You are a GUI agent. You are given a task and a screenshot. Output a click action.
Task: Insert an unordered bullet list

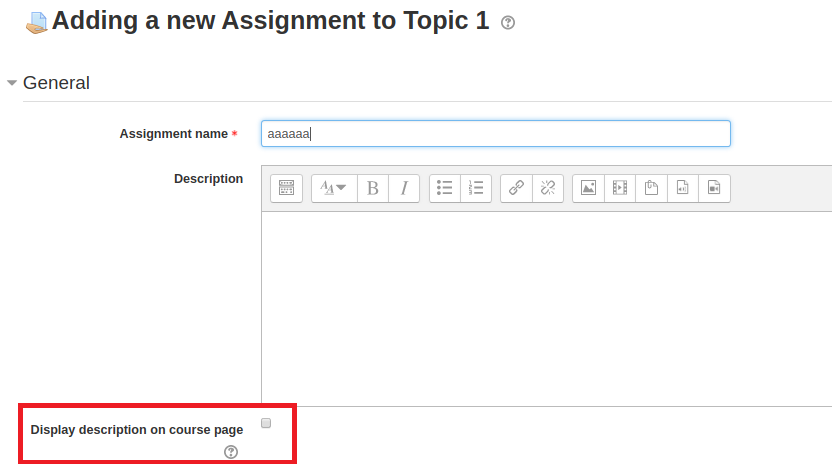(445, 188)
